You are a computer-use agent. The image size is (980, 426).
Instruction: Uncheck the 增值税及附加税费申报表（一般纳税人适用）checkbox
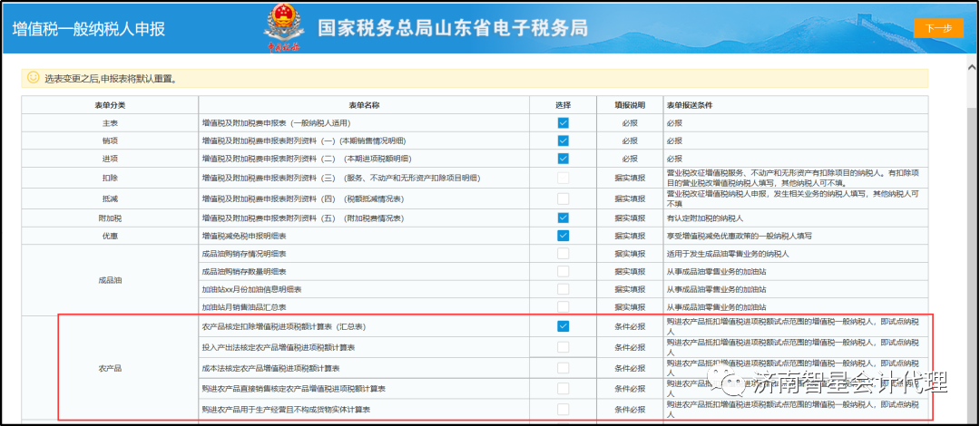(563, 123)
